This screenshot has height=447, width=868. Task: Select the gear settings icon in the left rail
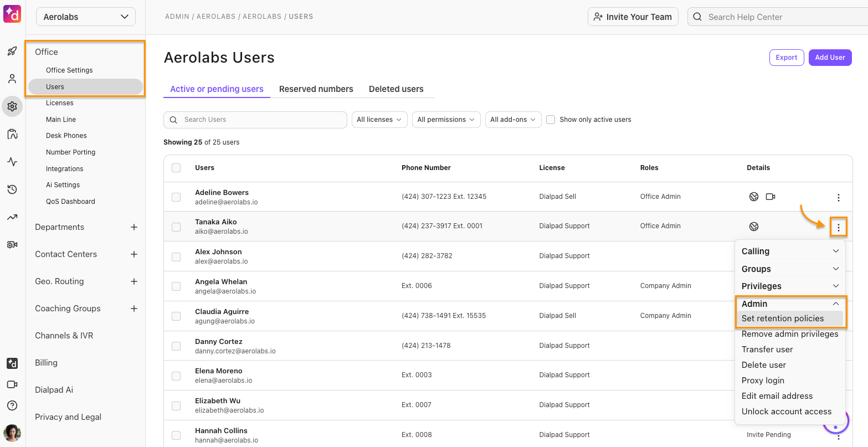[12, 106]
